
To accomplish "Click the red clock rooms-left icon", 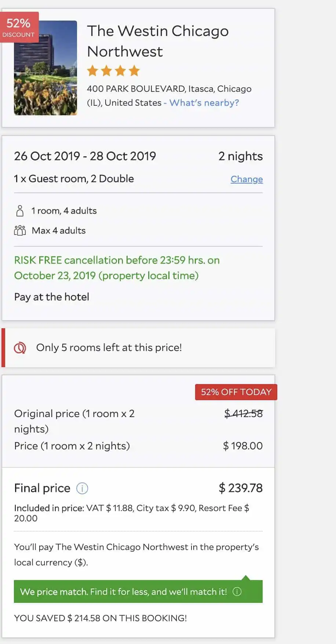I will (20, 348).
